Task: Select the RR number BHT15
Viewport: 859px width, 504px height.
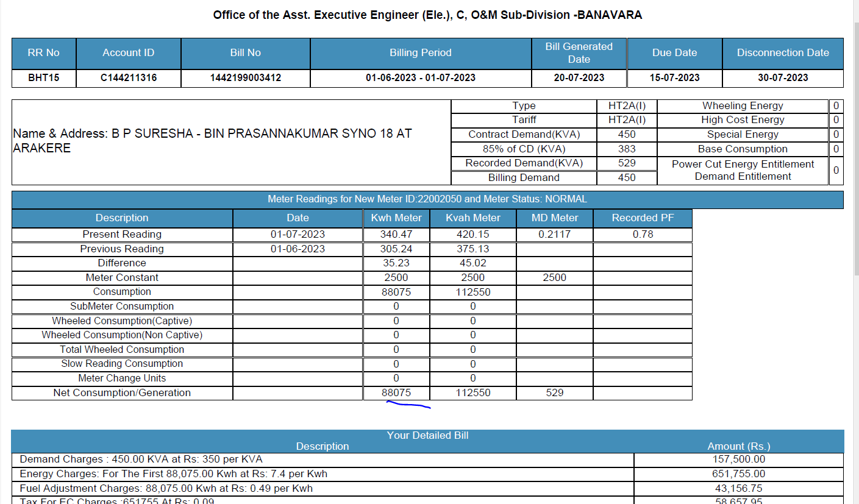Action: click(x=44, y=78)
